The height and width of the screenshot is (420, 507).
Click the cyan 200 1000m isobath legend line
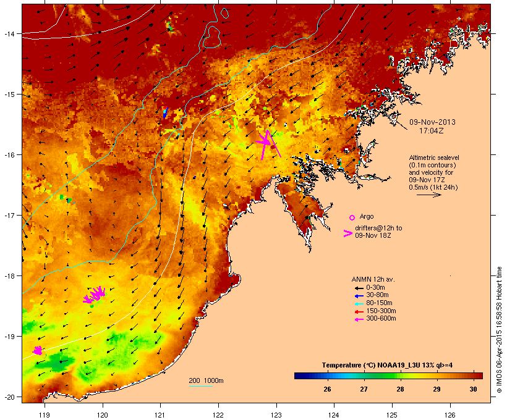tap(200, 386)
